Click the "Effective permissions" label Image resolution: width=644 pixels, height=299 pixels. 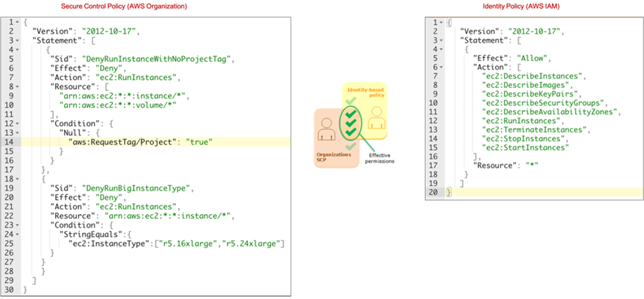click(380, 158)
